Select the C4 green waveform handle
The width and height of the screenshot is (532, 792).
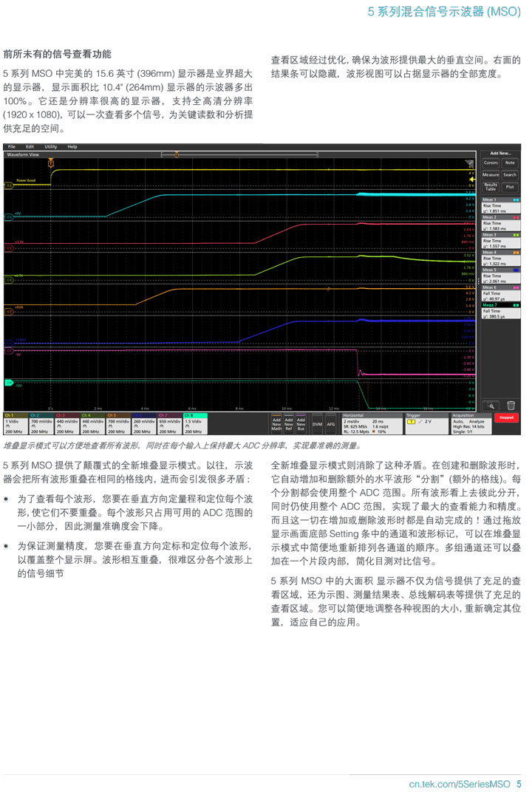(9, 280)
